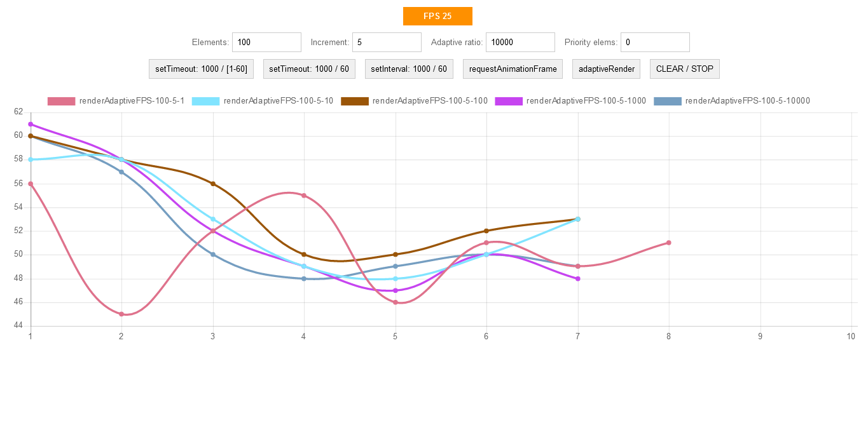Focus the Elements input field
The width and height of the screenshot is (868, 446).
(266, 43)
